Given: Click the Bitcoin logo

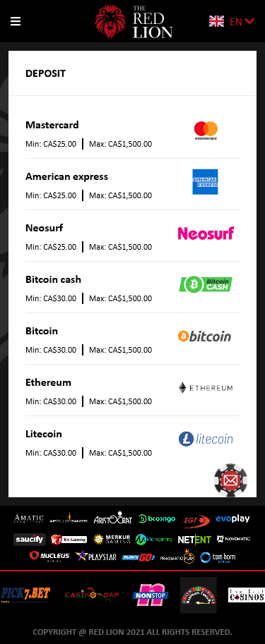Looking at the screenshot, I should coord(204,336).
